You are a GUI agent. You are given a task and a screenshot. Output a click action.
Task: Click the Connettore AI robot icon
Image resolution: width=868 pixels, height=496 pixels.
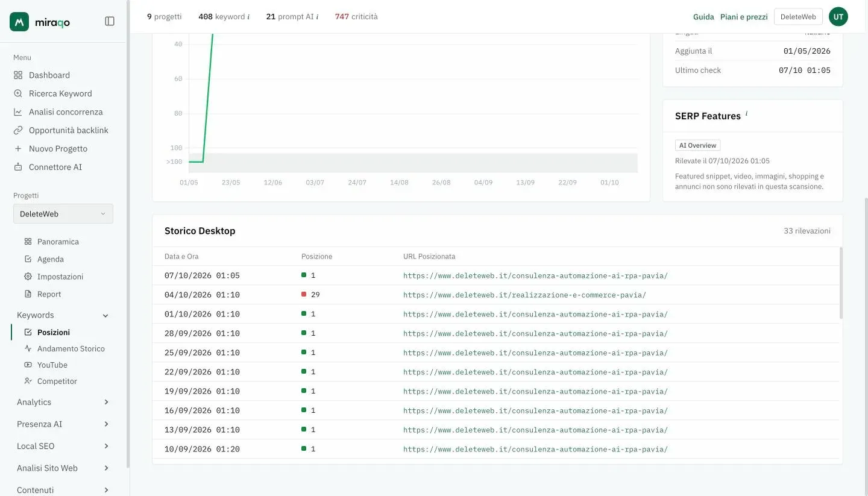click(x=18, y=167)
